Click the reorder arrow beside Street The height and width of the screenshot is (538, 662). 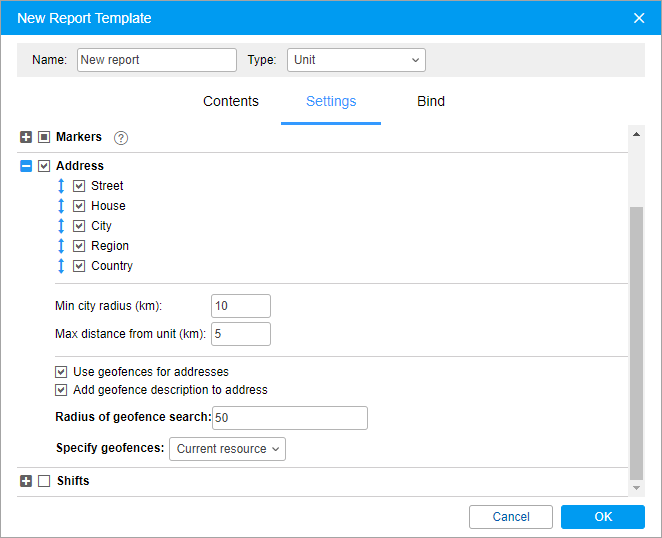61,186
